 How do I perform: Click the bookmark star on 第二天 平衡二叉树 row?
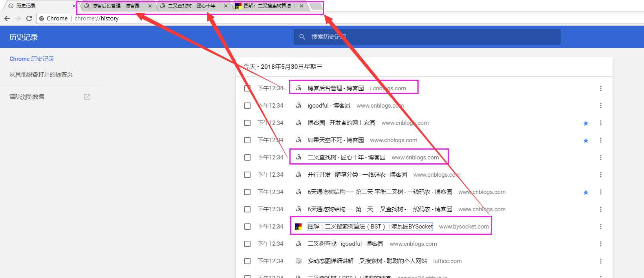click(586, 192)
